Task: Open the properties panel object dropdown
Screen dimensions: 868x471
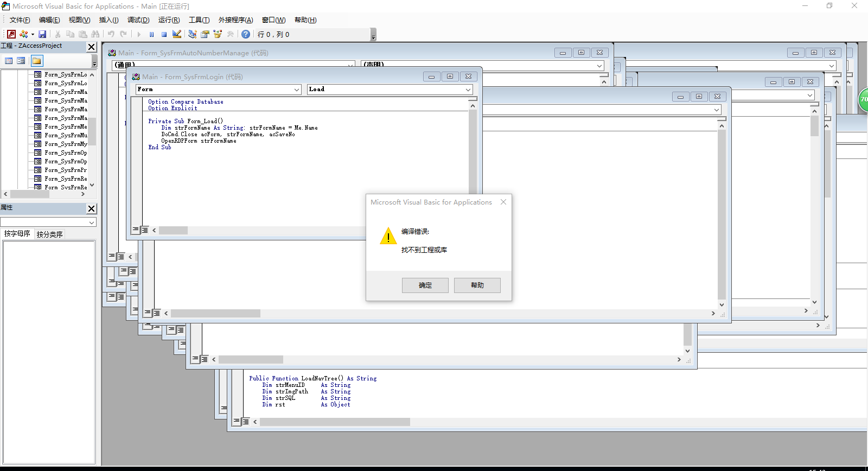Action: click(92, 222)
